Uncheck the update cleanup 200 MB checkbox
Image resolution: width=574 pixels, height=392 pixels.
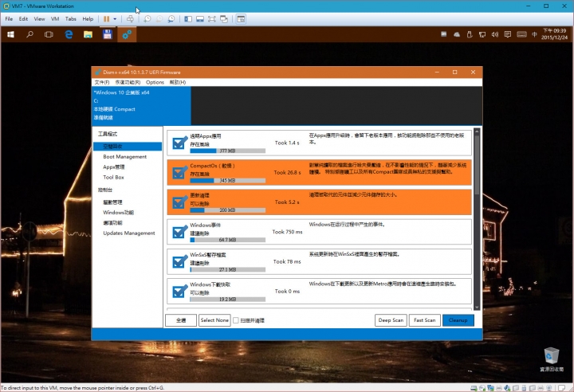tap(179, 202)
